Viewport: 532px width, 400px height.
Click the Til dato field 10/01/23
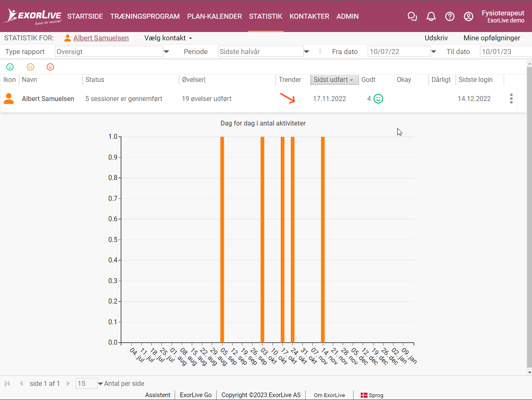(x=506, y=52)
